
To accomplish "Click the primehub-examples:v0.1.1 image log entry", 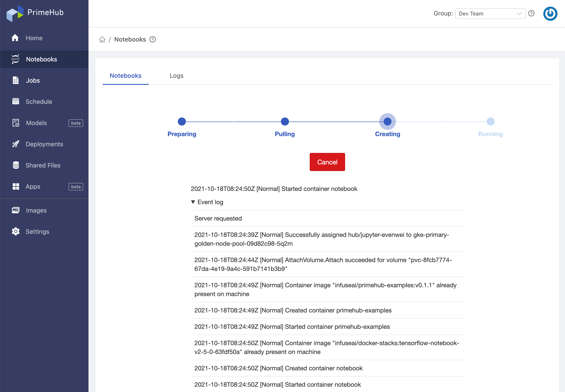I will pos(327,289).
